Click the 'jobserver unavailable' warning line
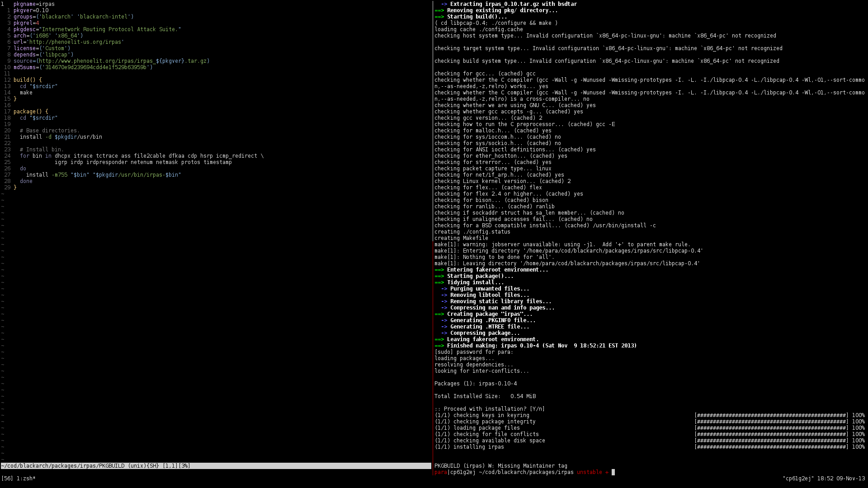This screenshot has width=868, height=488. pos(563,244)
